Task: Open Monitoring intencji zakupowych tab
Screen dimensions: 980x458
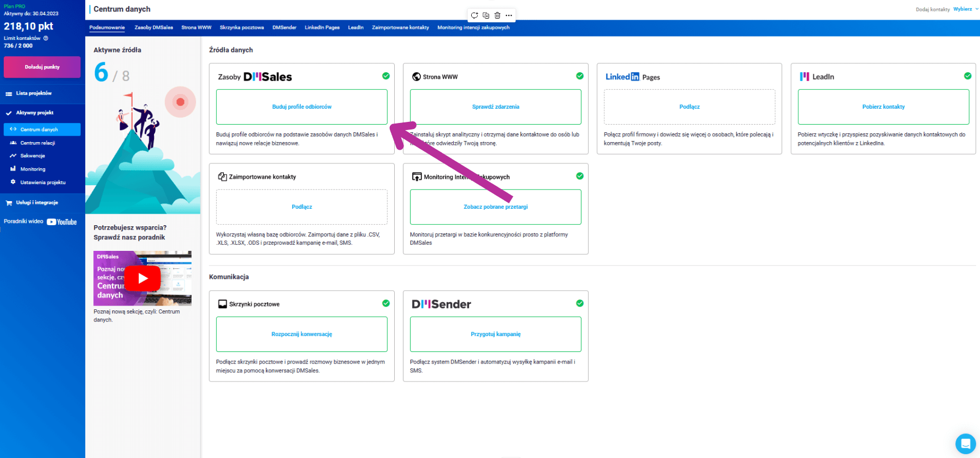Action: coord(473,27)
